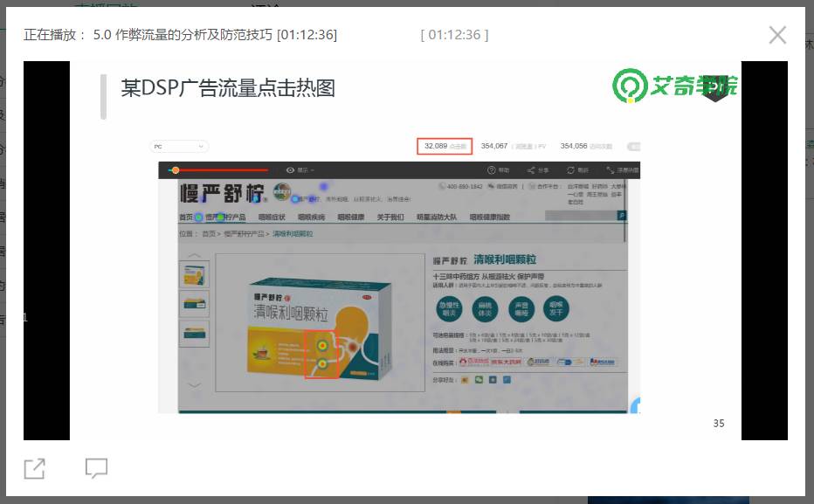
Task: Click the 咽喉发干 round badge
Action: tap(556, 309)
